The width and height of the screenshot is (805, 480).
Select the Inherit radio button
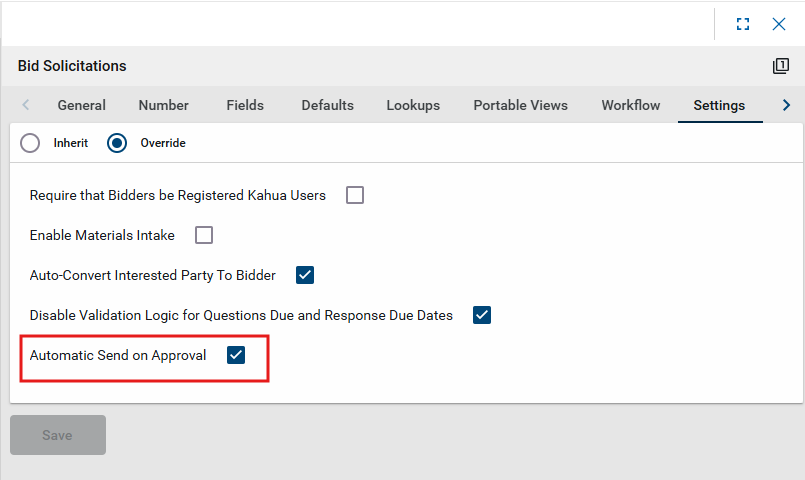click(30, 143)
